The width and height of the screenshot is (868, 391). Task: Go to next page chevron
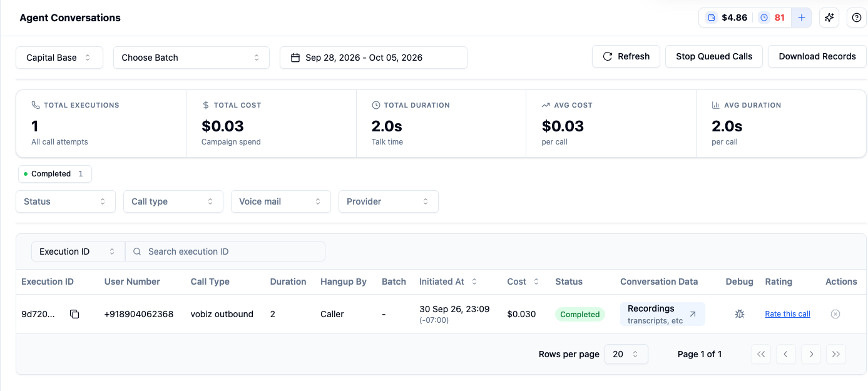(811, 354)
